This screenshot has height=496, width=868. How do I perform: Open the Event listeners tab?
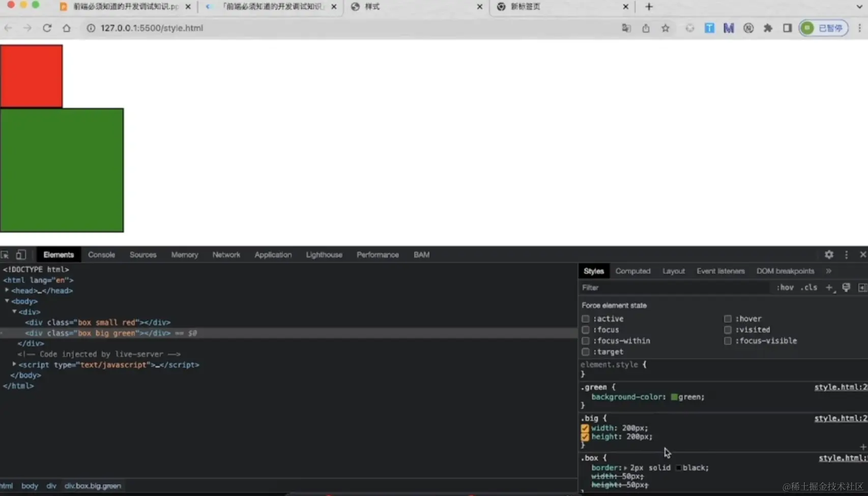tap(720, 271)
